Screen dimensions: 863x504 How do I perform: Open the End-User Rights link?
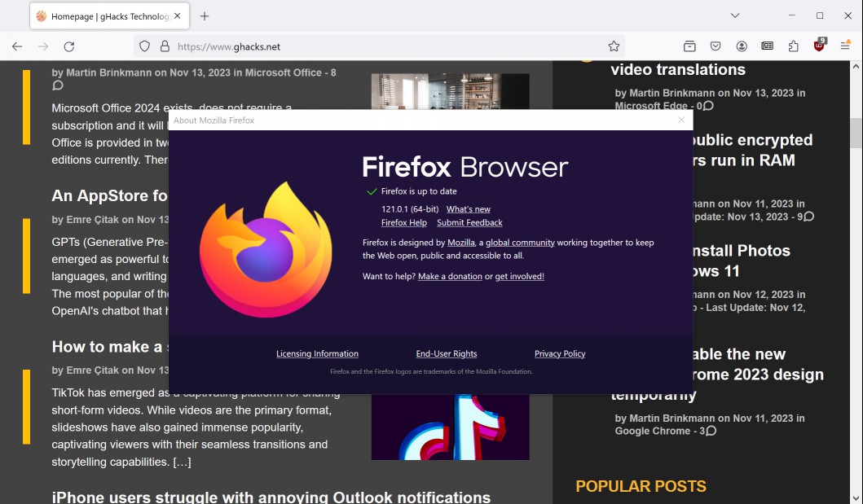point(447,353)
